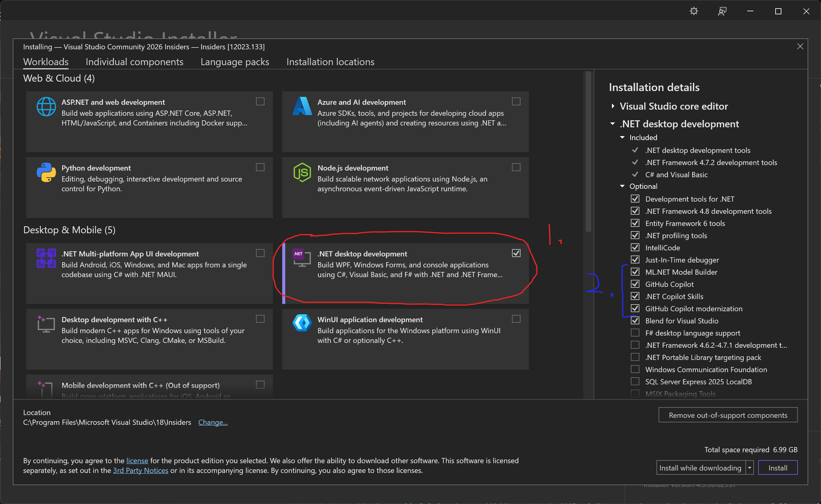821x504 pixels.
Task: Uncheck Blend for Visual Studio
Action: 635,320
